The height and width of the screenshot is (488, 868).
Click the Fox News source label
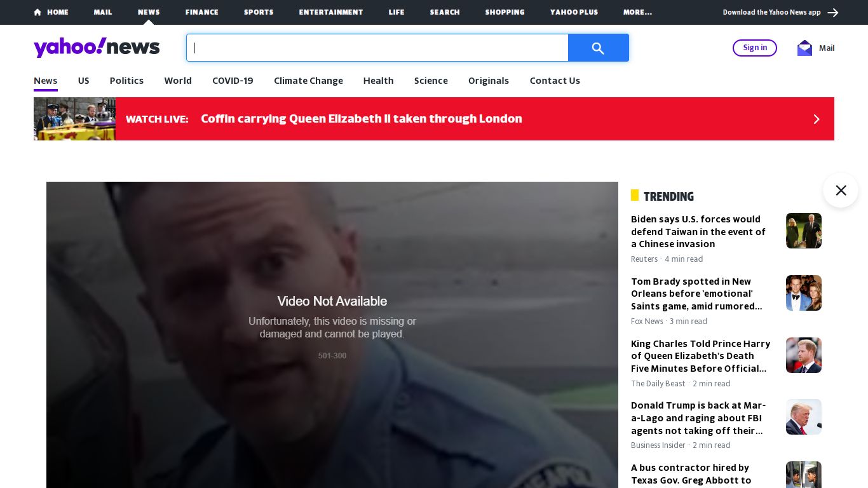click(x=647, y=322)
